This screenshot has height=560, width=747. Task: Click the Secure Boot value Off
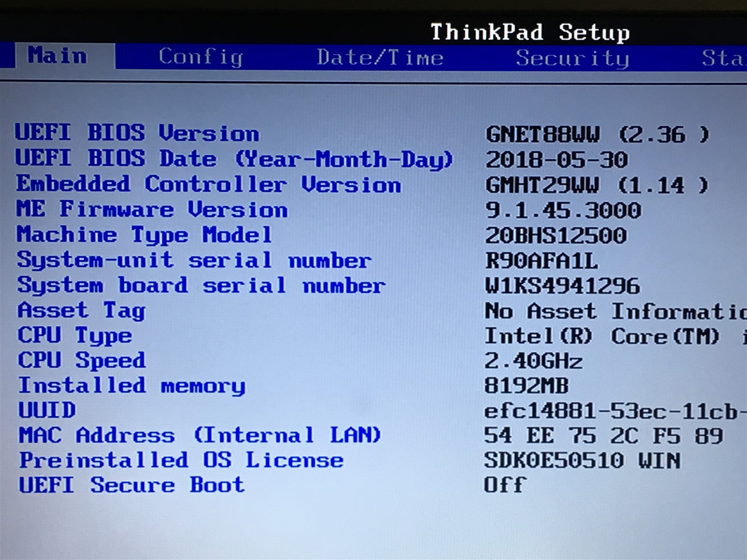click(x=505, y=485)
